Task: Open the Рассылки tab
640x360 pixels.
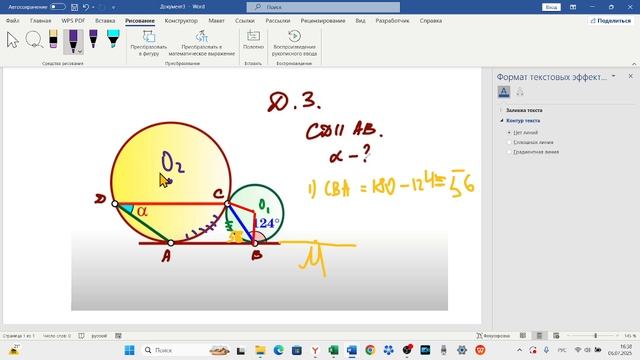Action: [278, 20]
